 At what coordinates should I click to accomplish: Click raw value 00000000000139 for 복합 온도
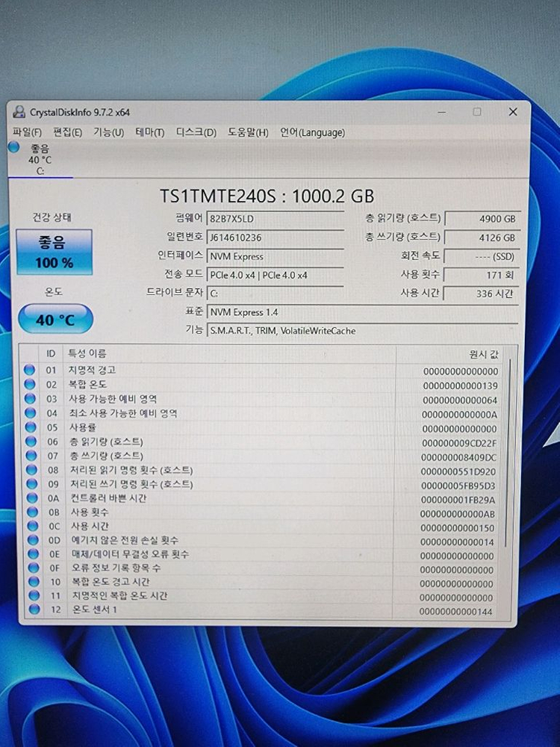(x=460, y=386)
